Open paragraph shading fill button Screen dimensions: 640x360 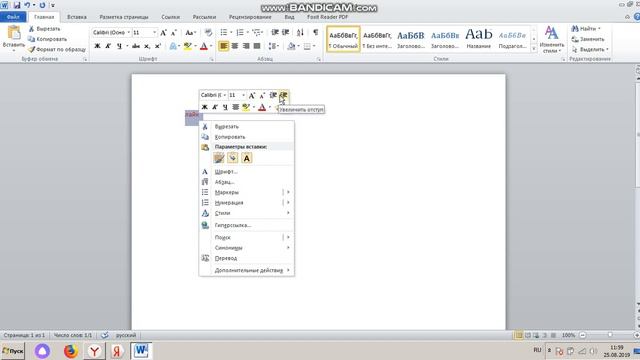pyautogui.click(x=291, y=46)
